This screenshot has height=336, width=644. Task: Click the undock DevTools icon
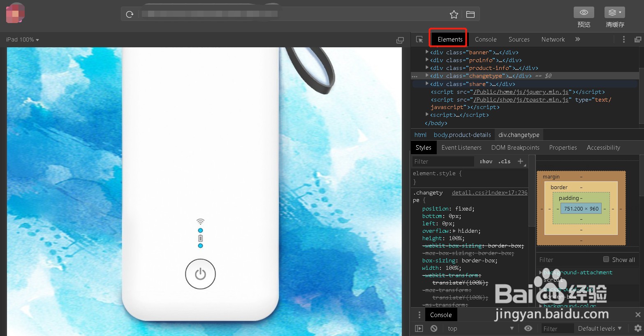point(638,39)
